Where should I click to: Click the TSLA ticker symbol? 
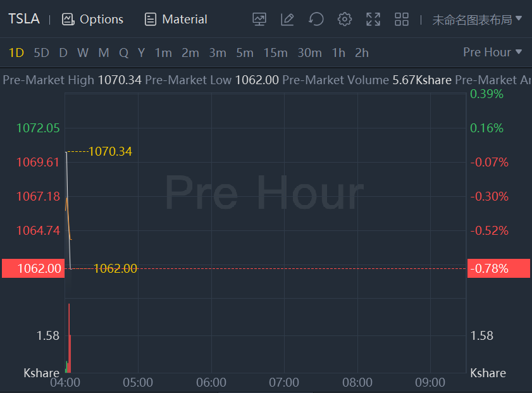[24, 19]
